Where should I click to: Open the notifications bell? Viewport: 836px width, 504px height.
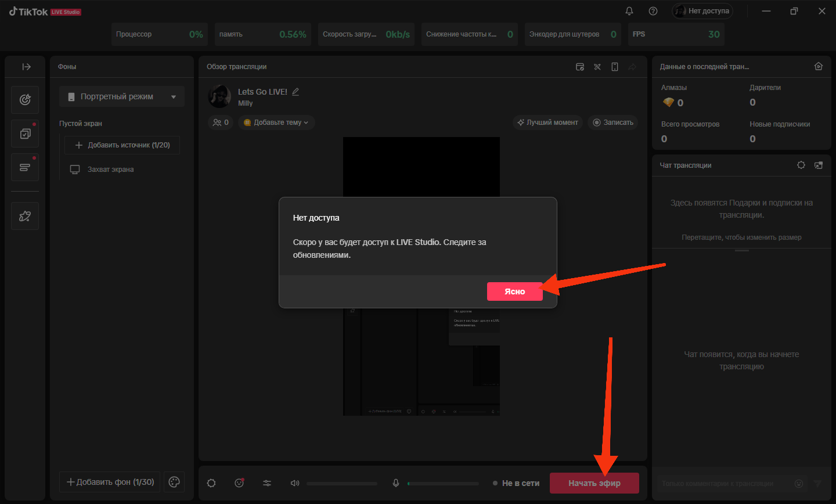(629, 11)
